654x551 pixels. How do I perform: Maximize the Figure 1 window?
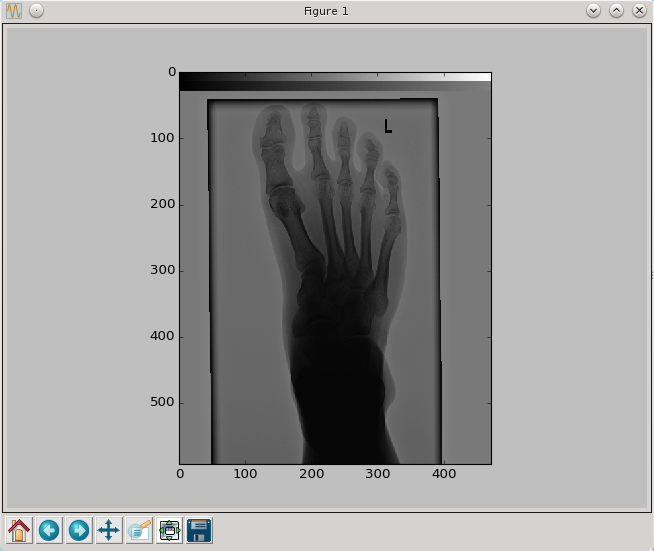point(616,11)
